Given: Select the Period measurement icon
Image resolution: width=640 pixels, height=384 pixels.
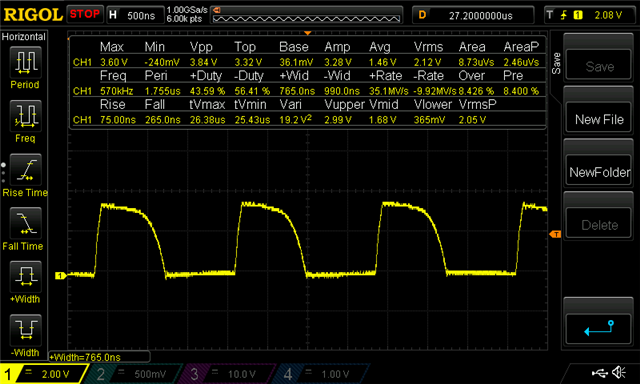Looking at the screenshot, I should [x=25, y=62].
